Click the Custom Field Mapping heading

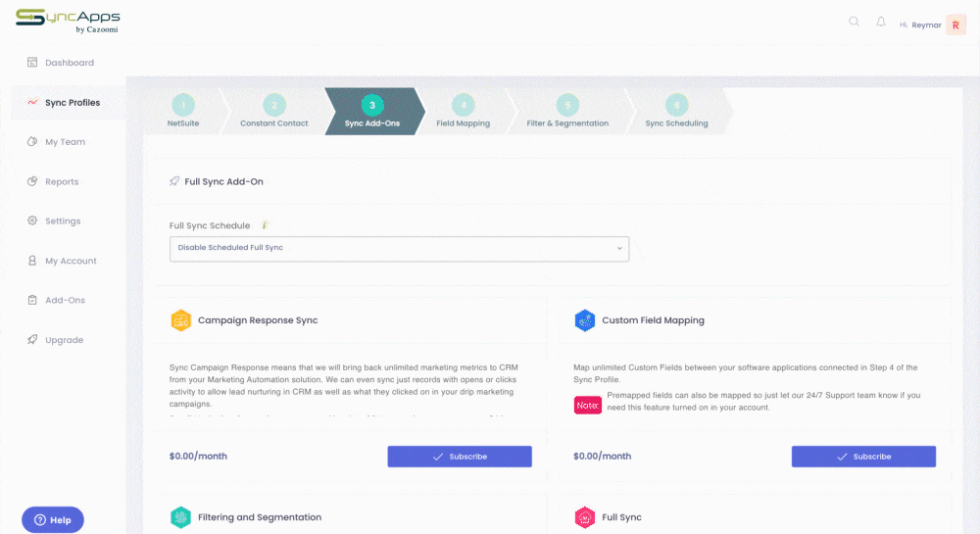[653, 320]
